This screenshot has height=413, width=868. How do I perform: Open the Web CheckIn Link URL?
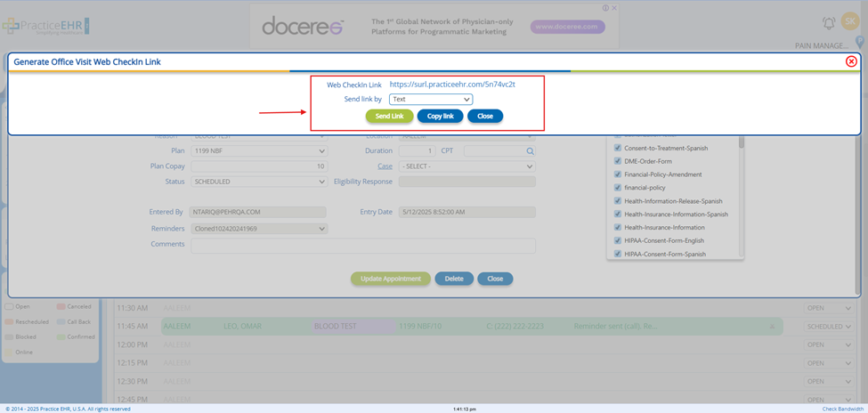(452, 85)
